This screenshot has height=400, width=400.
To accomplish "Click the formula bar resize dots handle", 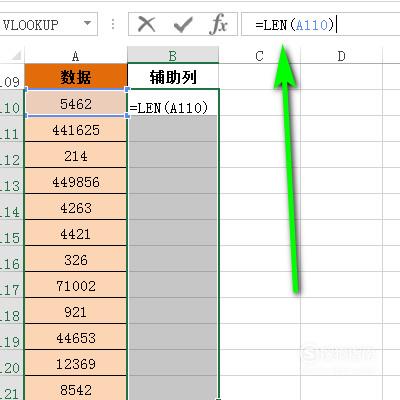I will [x=113, y=24].
